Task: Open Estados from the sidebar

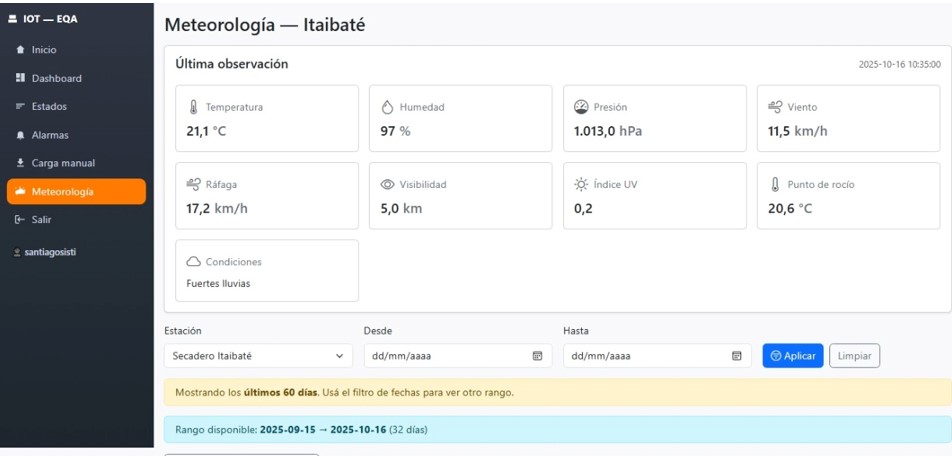Action: pos(76,106)
